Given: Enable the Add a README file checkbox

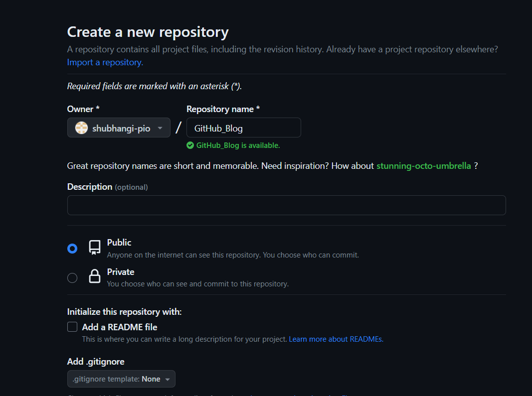Looking at the screenshot, I should click(72, 327).
